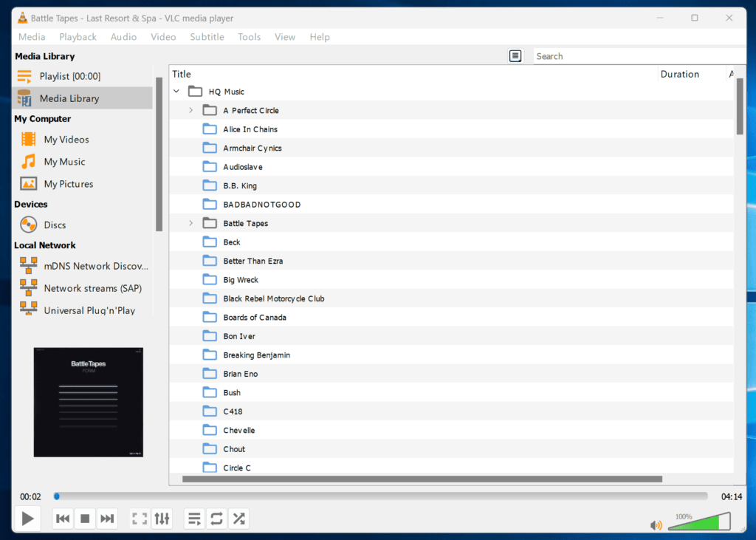
Task: Expand the A Perfect Circle folder
Action: 190,109
